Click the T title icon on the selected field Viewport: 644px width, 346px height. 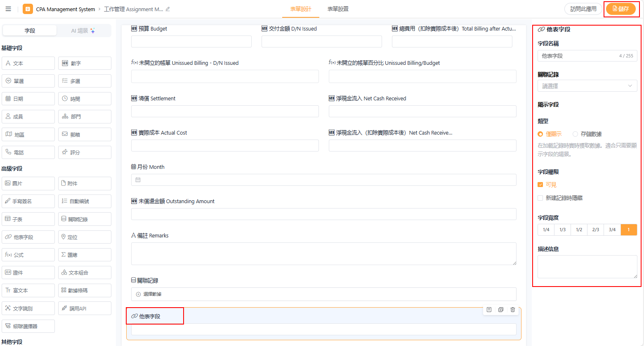tap(489, 310)
